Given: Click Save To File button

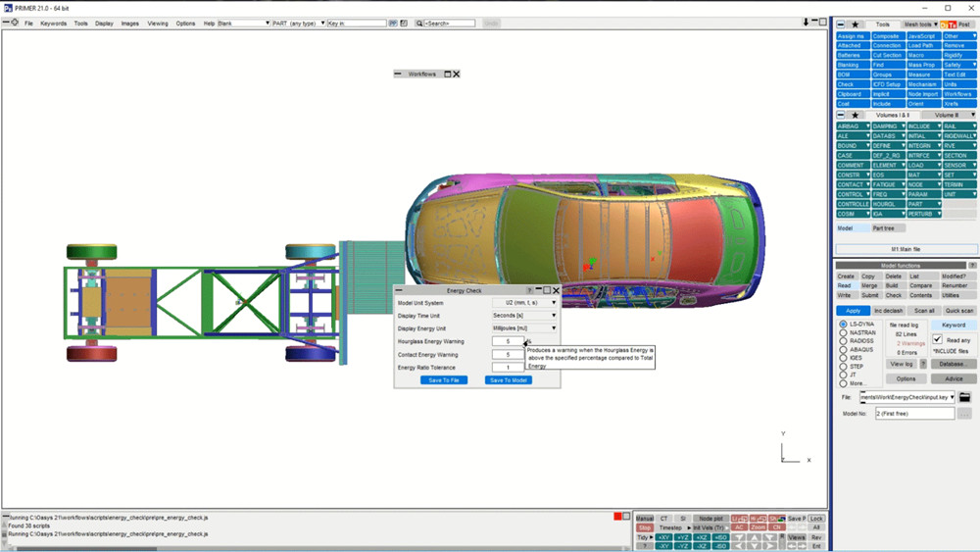Looking at the screenshot, I should coord(444,380).
